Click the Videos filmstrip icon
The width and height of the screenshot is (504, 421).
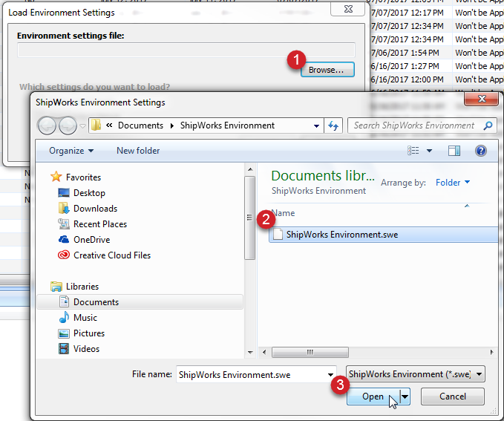click(64, 349)
